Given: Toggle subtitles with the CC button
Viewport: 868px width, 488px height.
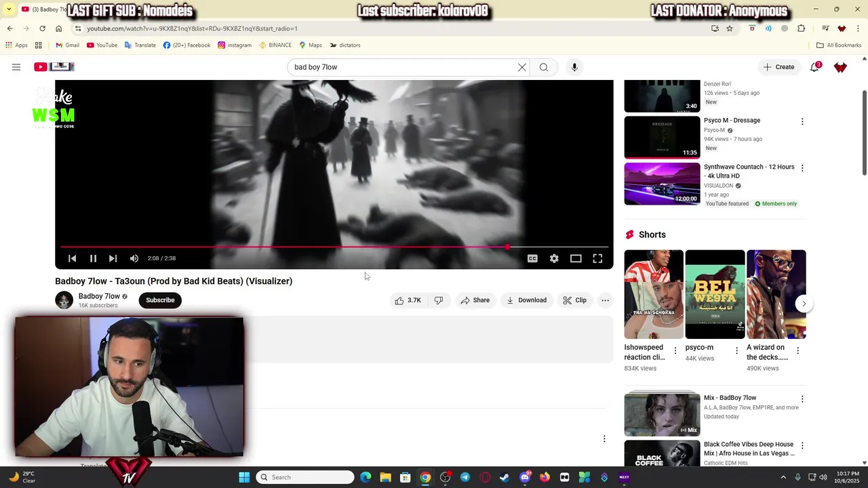Looking at the screenshot, I should pyautogui.click(x=532, y=258).
